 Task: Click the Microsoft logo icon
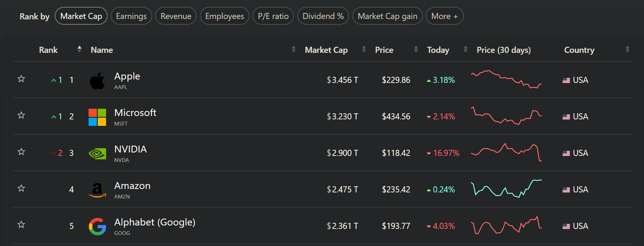pyautogui.click(x=97, y=117)
